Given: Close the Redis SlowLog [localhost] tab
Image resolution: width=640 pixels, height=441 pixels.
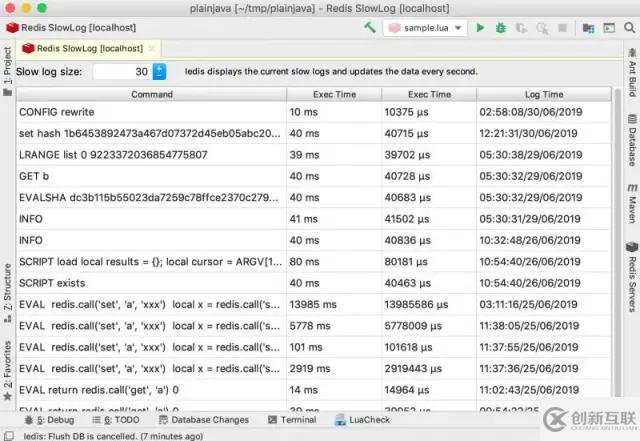Looking at the screenshot, I should [x=152, y=48].
